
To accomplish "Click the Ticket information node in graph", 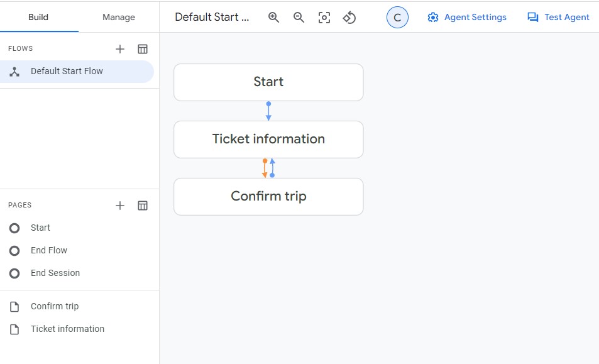I will pos(268,140).
